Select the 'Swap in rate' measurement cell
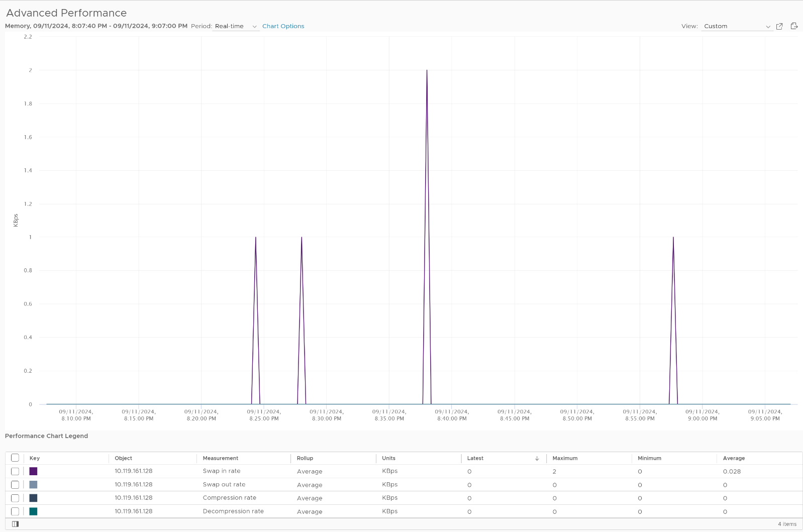The height and width of the screenshot is (532, 803). [x=222, y=471]
